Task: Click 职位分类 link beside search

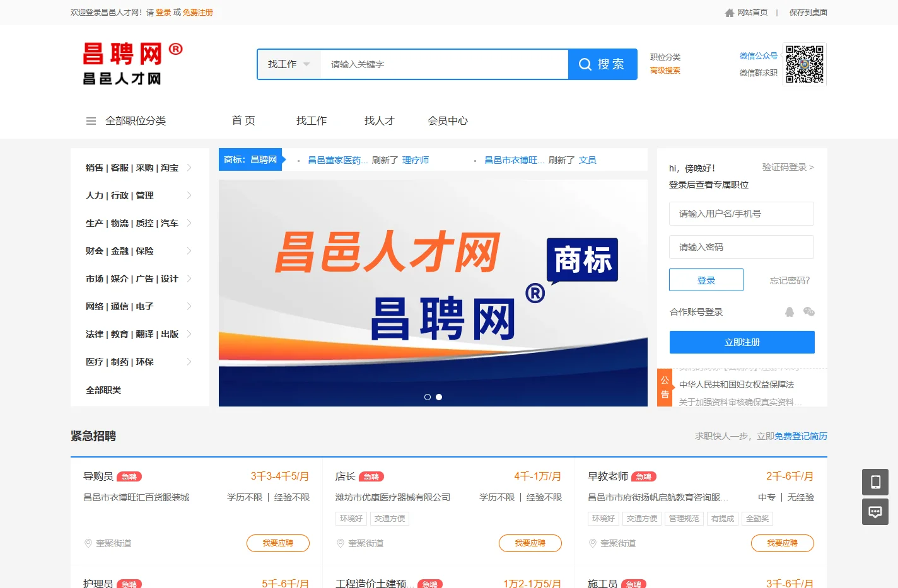Action: [665, 57]
